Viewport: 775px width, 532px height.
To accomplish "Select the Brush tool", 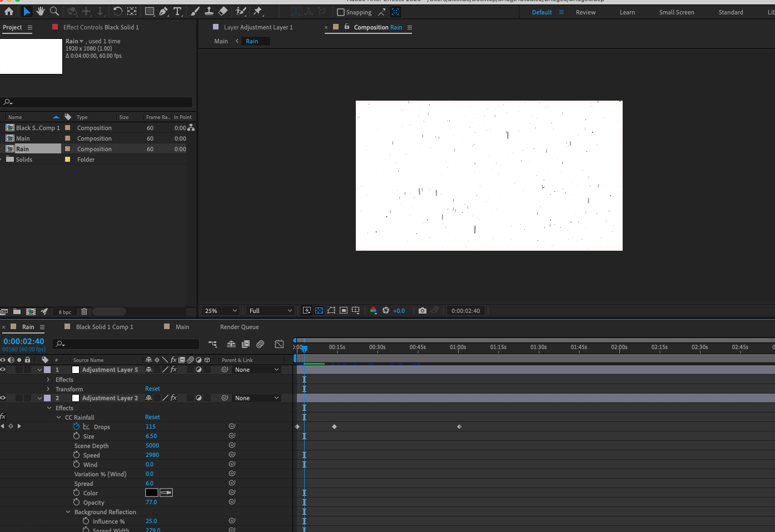I will pos(195,11).
